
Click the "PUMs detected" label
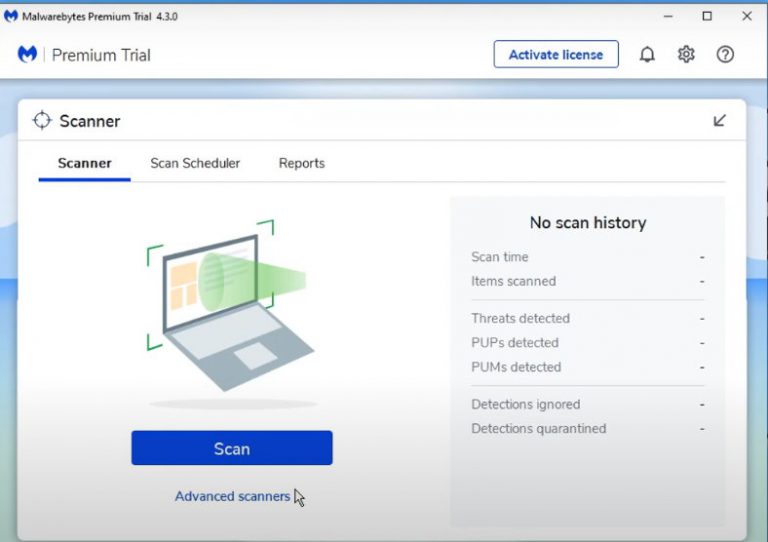tap(516, 367)
